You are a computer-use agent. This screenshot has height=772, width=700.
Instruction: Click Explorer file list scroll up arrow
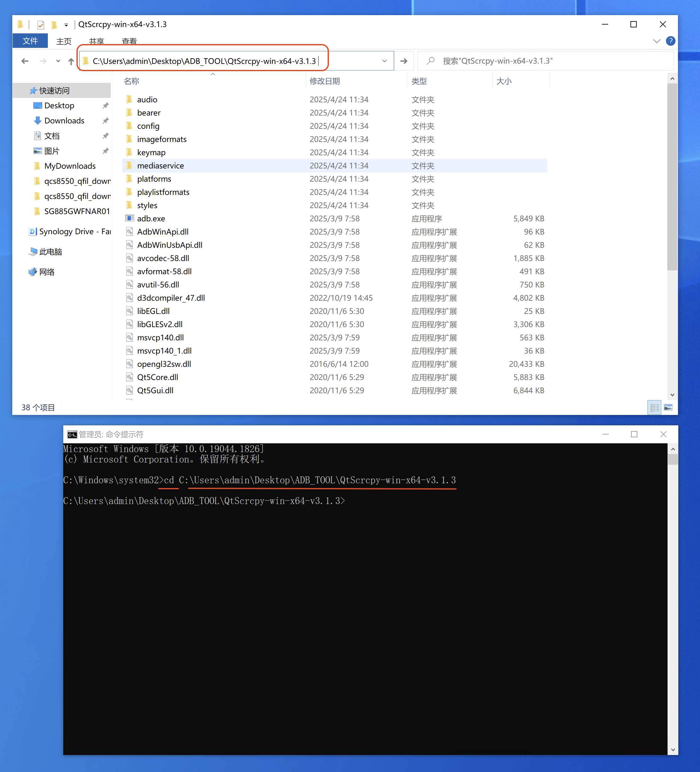[x=672, y=78]
